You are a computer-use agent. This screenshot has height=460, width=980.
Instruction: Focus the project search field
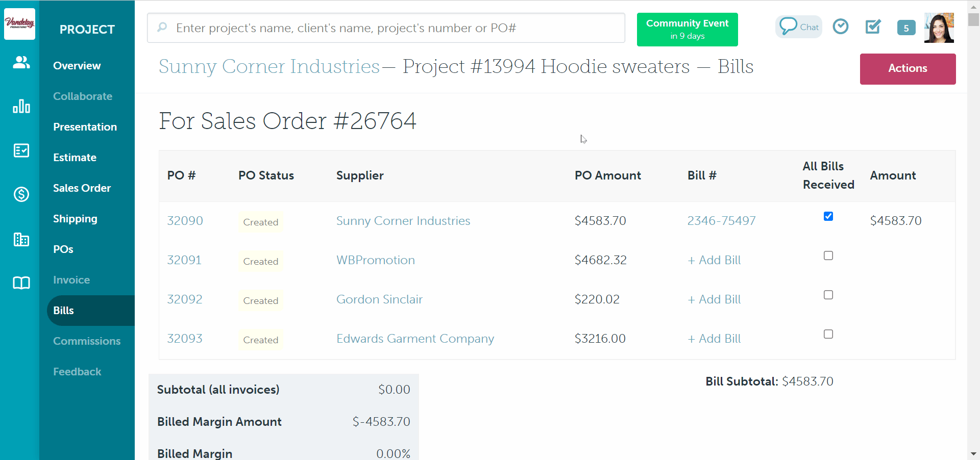pyautogui.click(x=385, y=28)
